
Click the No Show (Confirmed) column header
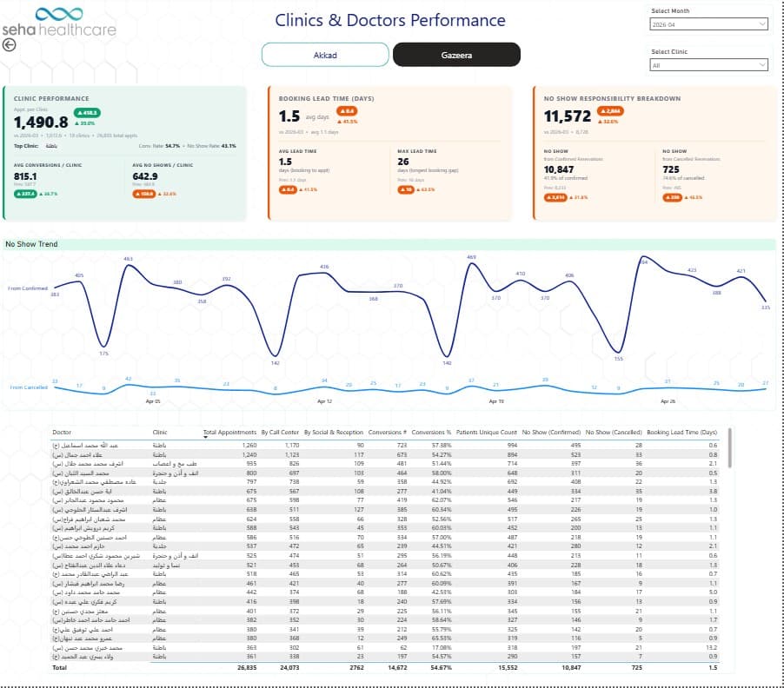tap(551, 433)
